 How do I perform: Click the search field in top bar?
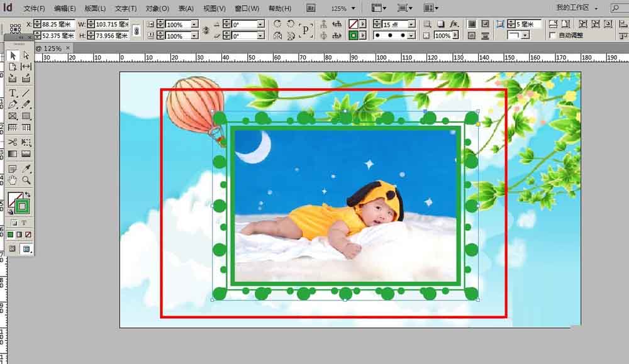tap(620, 8)
